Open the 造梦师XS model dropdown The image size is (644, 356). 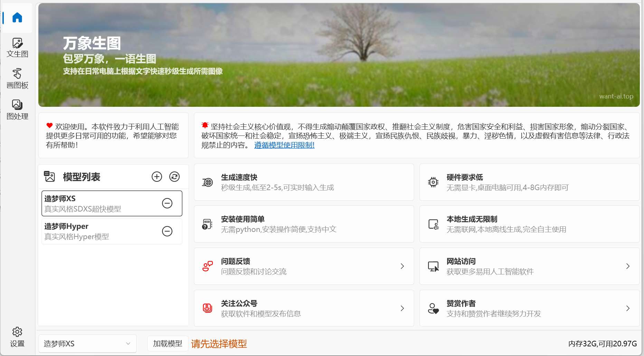tap(87, 344)
